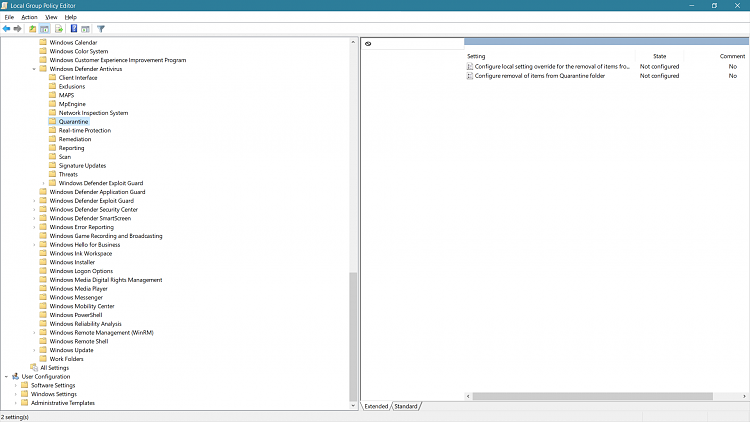Select the Real-time Protection folder
The height and width of the screenshot is (422, 750).
tap(85, 130)
